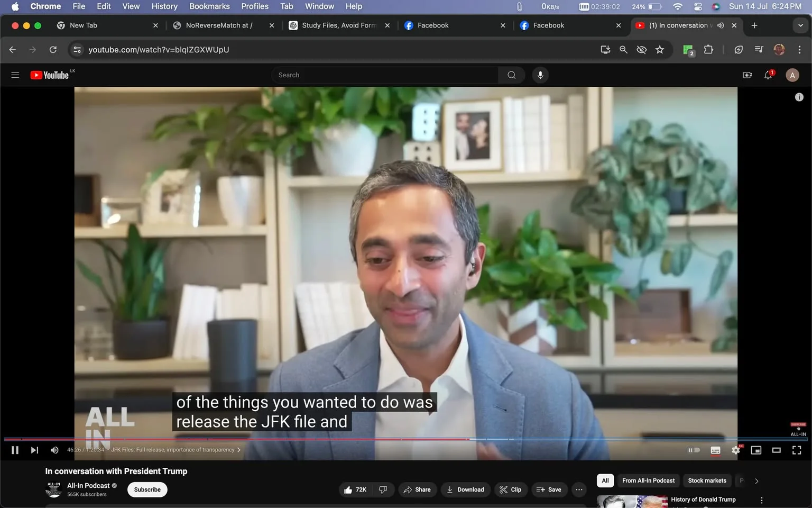Open YouTube notifications bell
Viewport: 812px width, 508px height.
tap(769, 75)
